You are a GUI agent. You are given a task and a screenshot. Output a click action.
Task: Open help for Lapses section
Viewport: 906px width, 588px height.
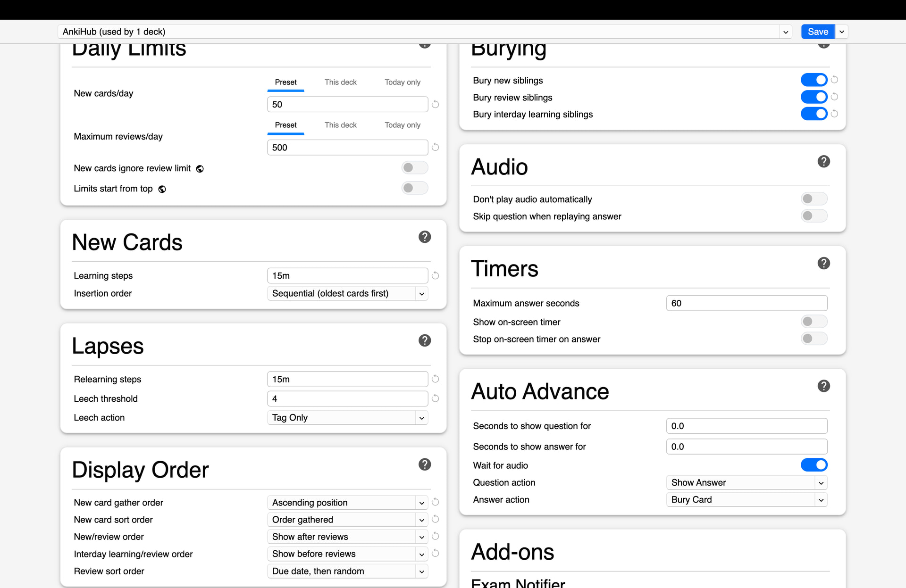[425, 340]
